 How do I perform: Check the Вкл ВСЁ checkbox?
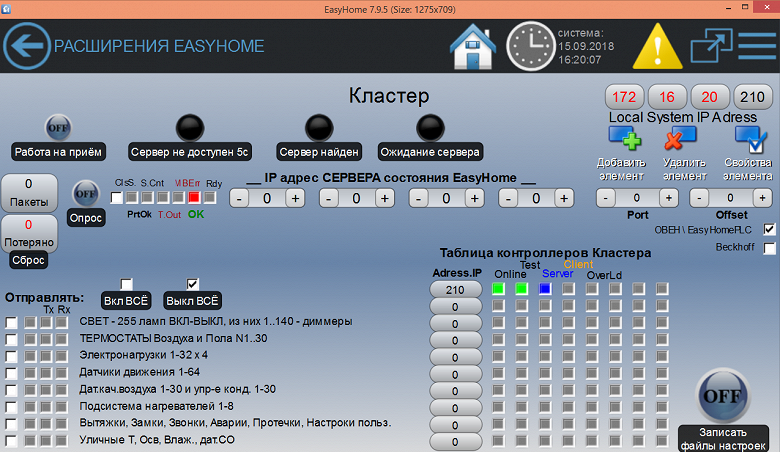coord(126,284)
